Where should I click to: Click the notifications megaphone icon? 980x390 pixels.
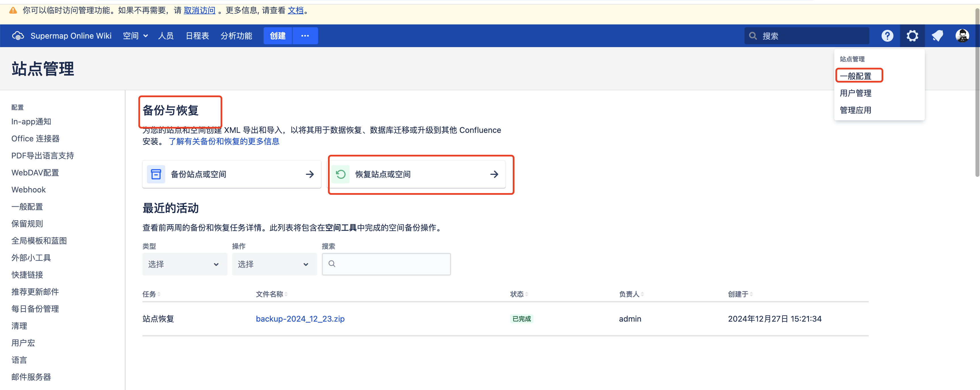tap(937, 36)
